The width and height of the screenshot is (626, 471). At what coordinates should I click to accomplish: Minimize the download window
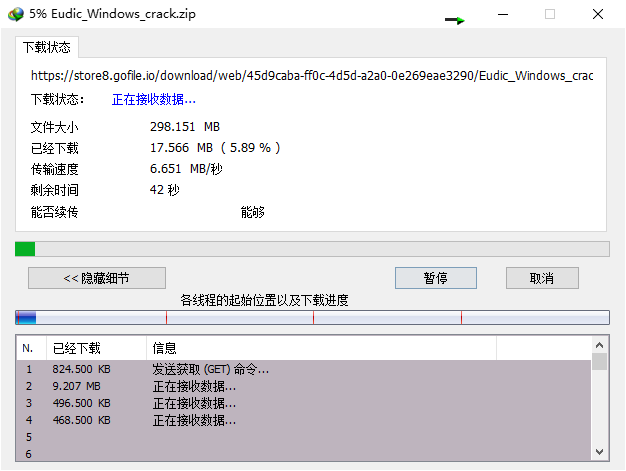tap(503, 14)
